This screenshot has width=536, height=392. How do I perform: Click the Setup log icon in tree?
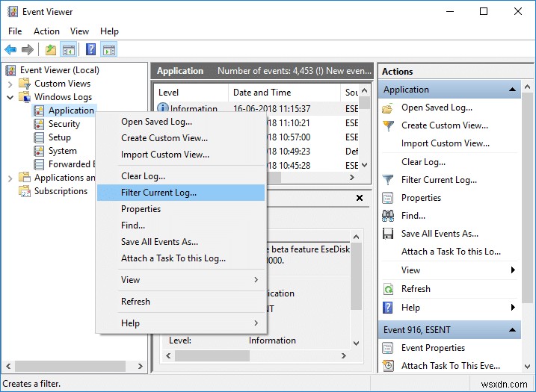click(39, 137)
